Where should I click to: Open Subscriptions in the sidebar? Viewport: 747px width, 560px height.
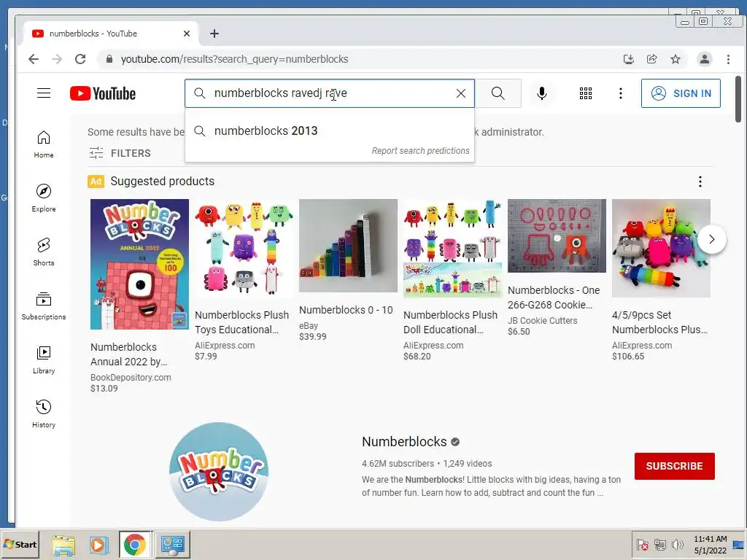pyautogui.click(x=44, y=306)
